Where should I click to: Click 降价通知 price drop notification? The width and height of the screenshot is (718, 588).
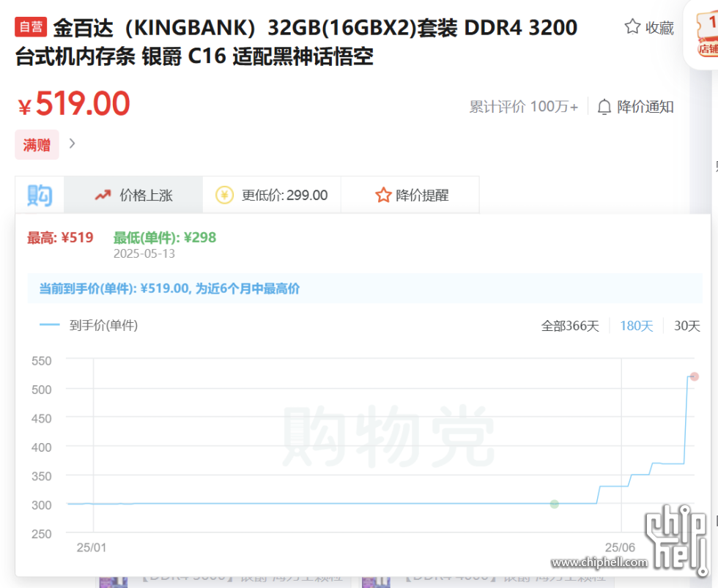636,107
